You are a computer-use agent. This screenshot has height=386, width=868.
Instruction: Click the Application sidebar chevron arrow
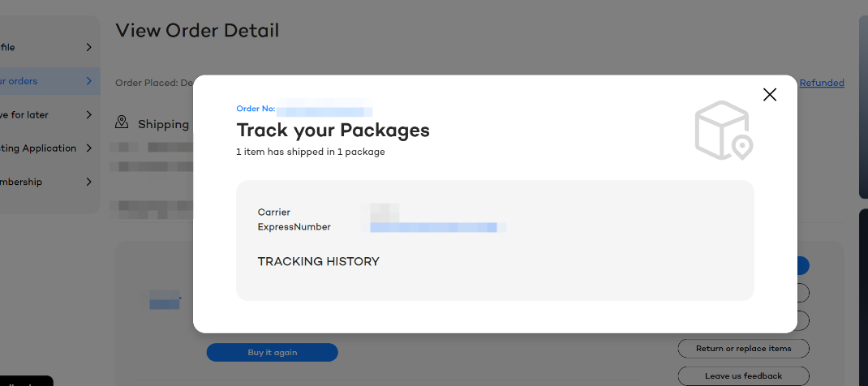pos(88,148)
